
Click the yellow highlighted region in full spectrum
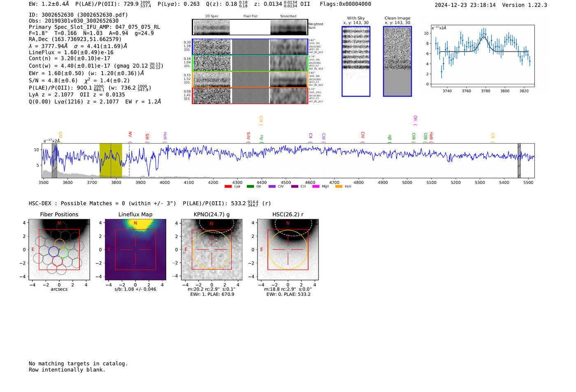(111, 160)
